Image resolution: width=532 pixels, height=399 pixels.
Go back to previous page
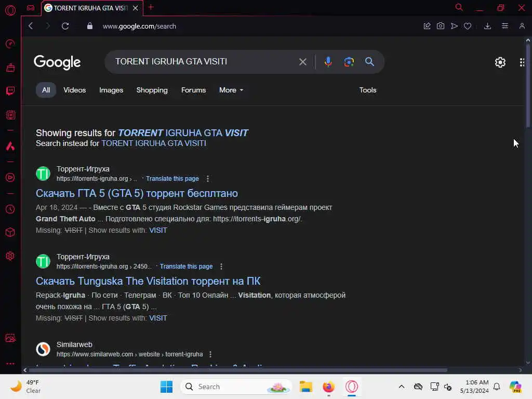[31, 26]
